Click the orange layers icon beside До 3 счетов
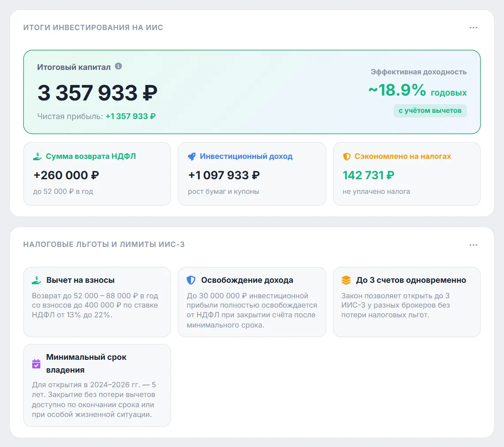The height and width of the screenshot is (447, 504). (x=346, y=280)
